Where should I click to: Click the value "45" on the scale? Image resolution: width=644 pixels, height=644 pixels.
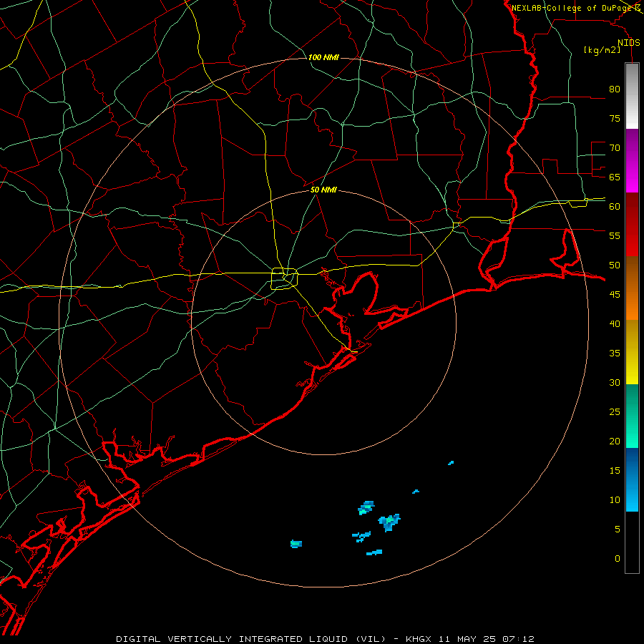click(615, 295)
